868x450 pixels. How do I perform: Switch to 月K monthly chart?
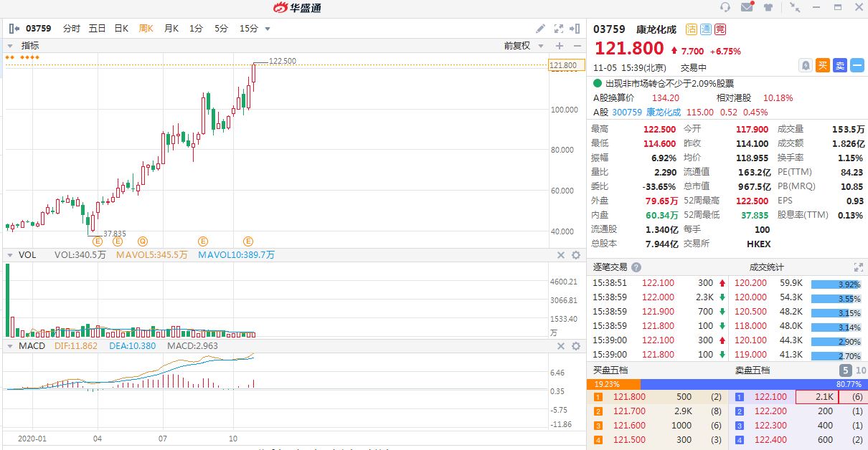pyautogui.click(x=171, y=29)
